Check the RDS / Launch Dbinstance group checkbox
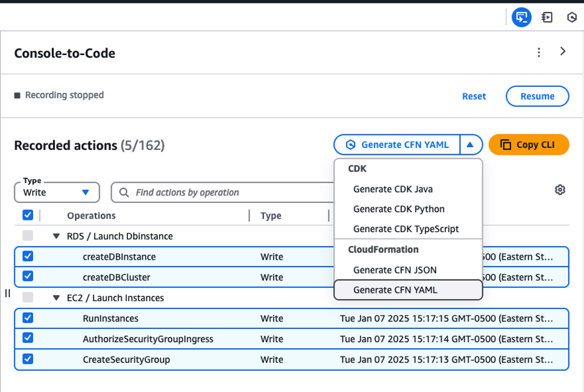 tap(28, 236)
